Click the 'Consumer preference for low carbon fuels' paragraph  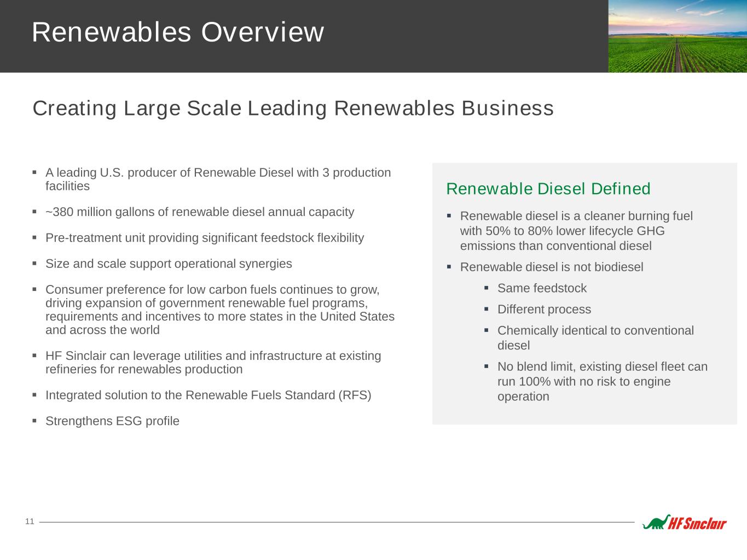tap(219, 310)
